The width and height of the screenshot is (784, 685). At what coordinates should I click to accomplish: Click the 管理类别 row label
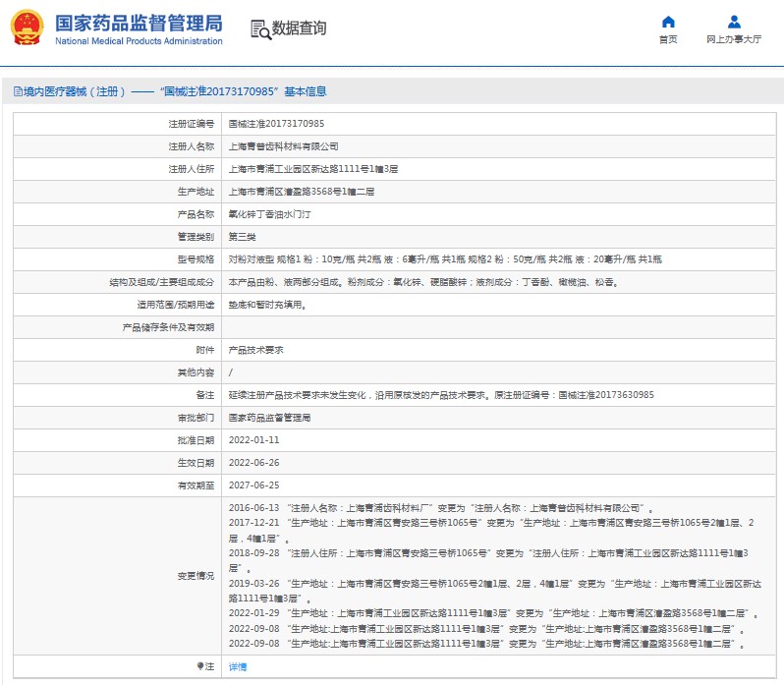[196, 237]
